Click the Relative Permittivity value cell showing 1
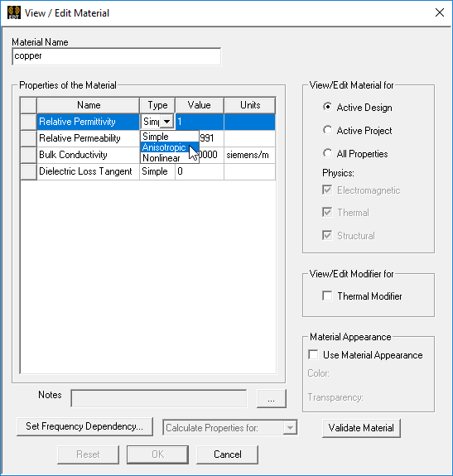 (x=200, y=122)
